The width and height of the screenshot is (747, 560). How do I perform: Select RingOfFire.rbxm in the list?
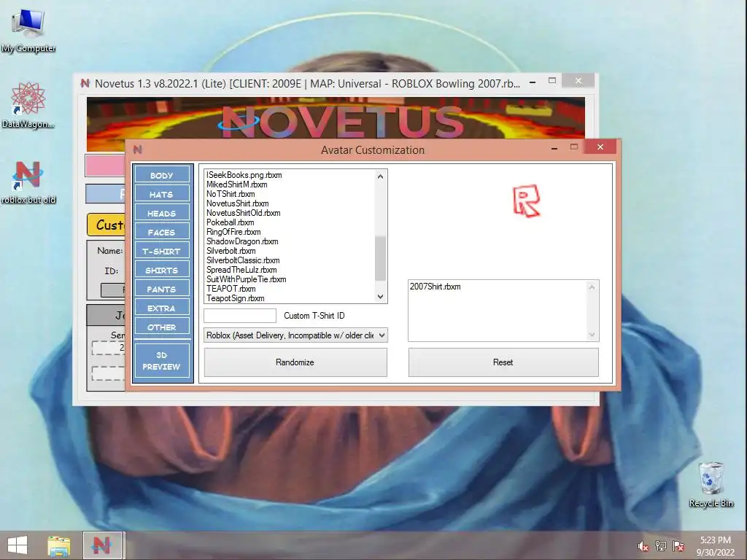point(233,232)
